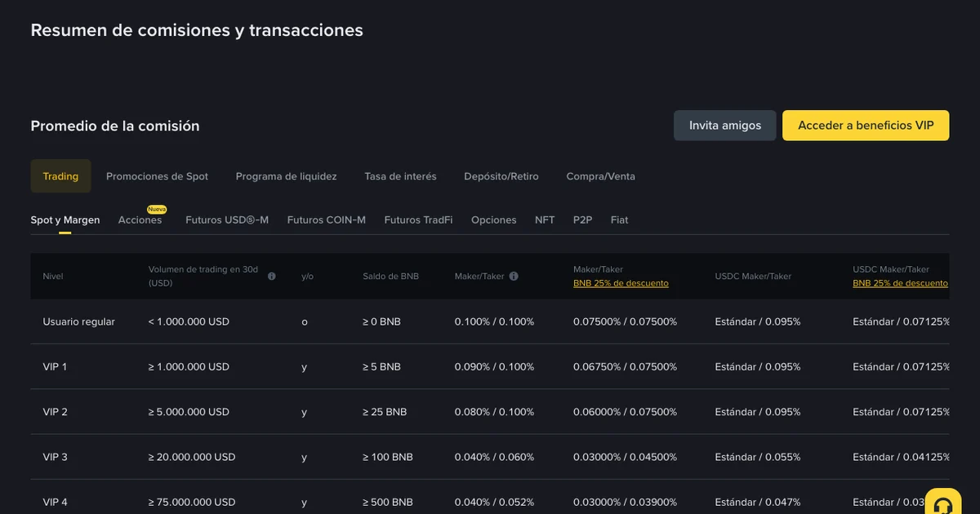
Task: Click the '≥ 5.000.000 USD' volume cell
Action: 189,412
